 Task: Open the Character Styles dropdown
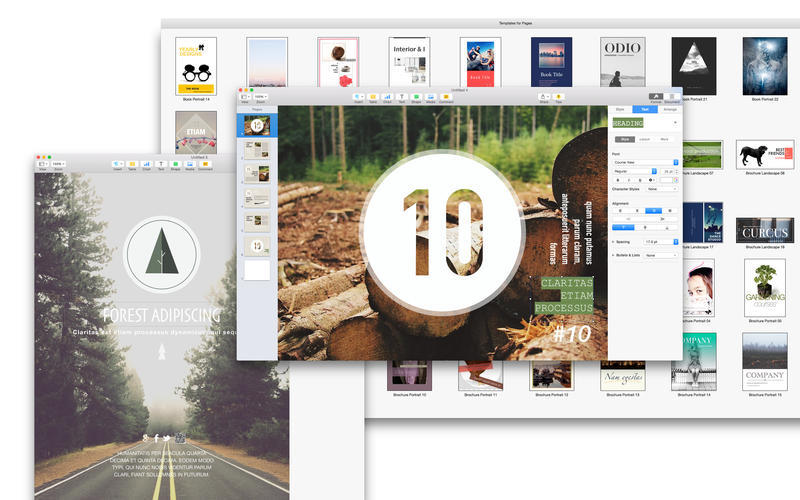pyautogui.click(x=661, y=189)
